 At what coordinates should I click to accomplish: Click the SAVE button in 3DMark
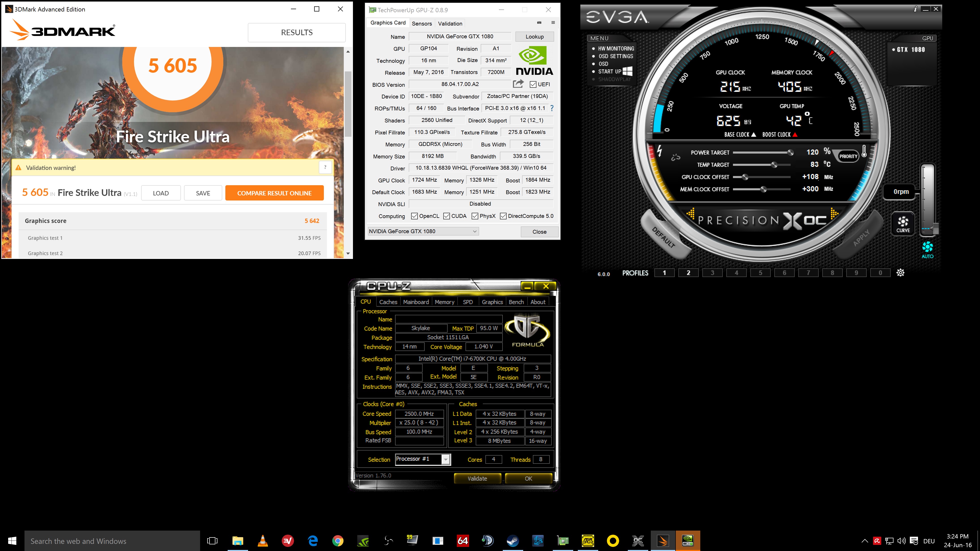[x=203, y=193]
